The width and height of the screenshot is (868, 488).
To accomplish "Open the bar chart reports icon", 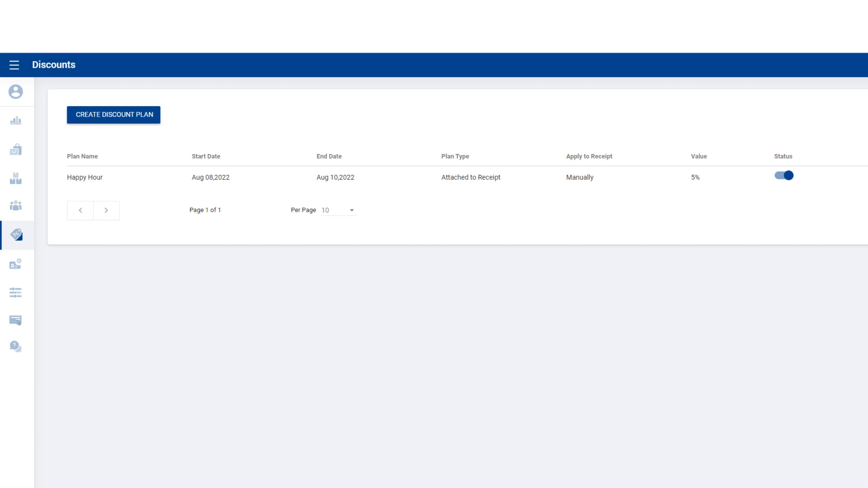I will [x=16, y=121].
